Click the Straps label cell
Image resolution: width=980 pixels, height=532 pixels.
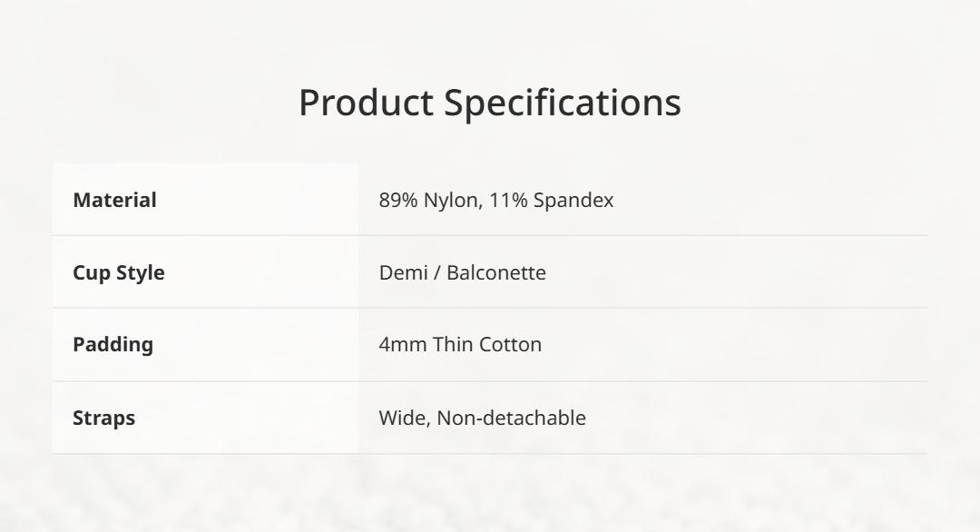pos(103,418)
